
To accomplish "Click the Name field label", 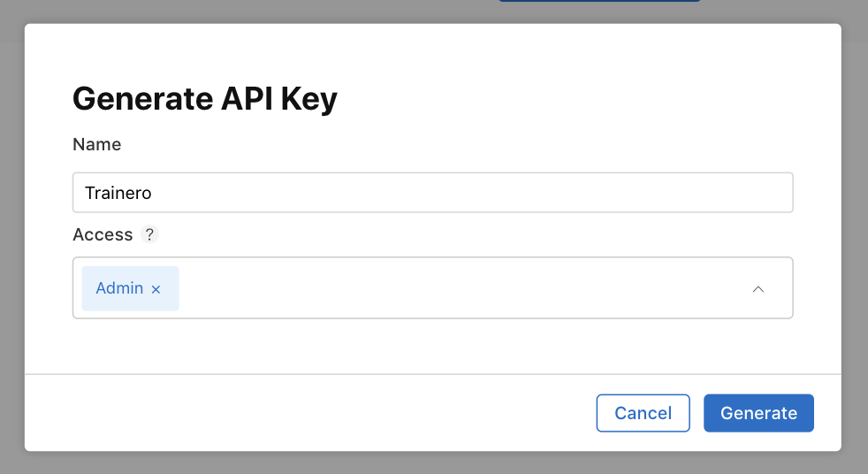I will (x=97, y=144).
